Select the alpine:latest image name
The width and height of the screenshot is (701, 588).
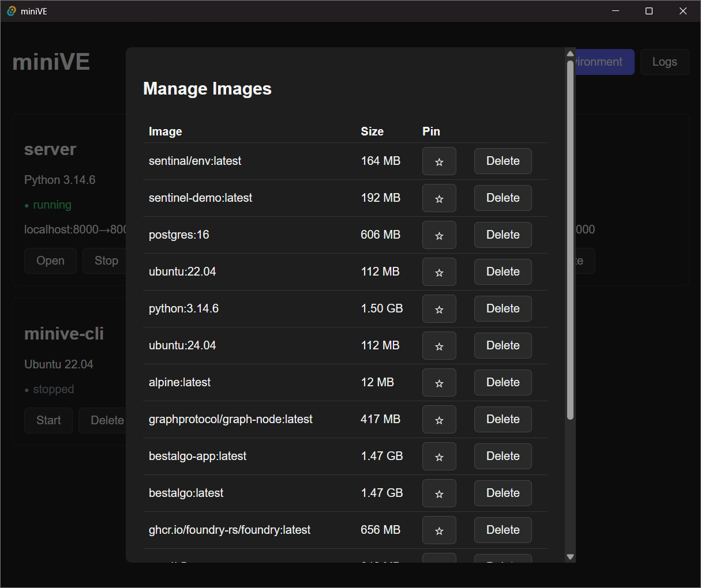coord(179,382)
